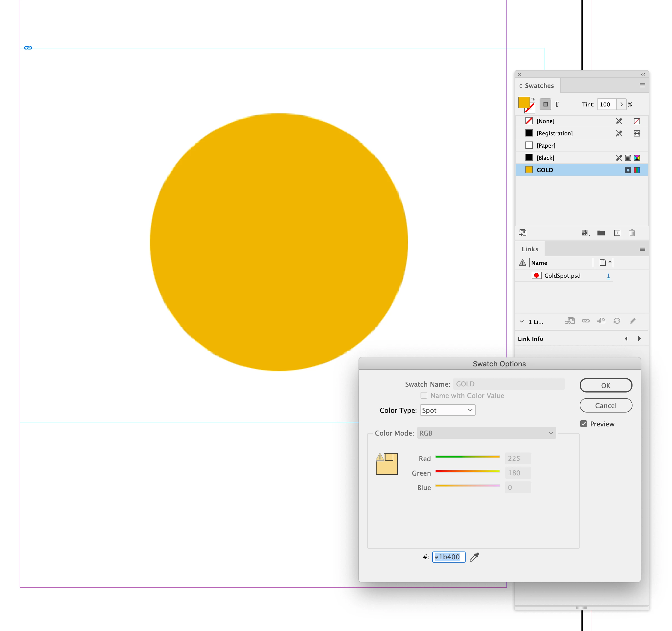Select the Links panel tab
The image size is (672, 631).
530,249
